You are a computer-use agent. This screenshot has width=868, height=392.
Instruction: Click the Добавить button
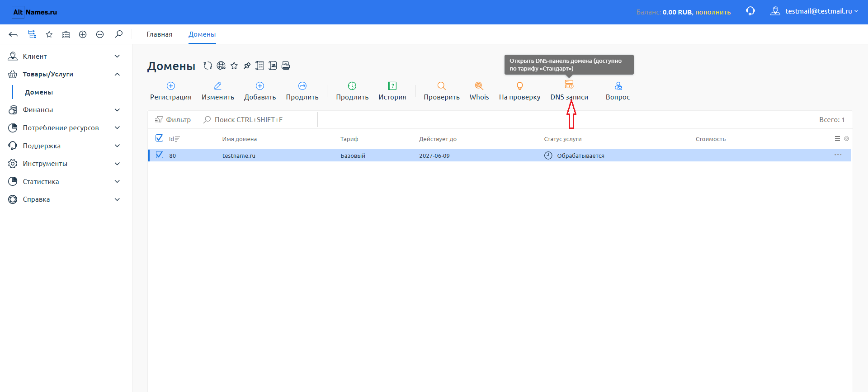click(x=260, y=91)
